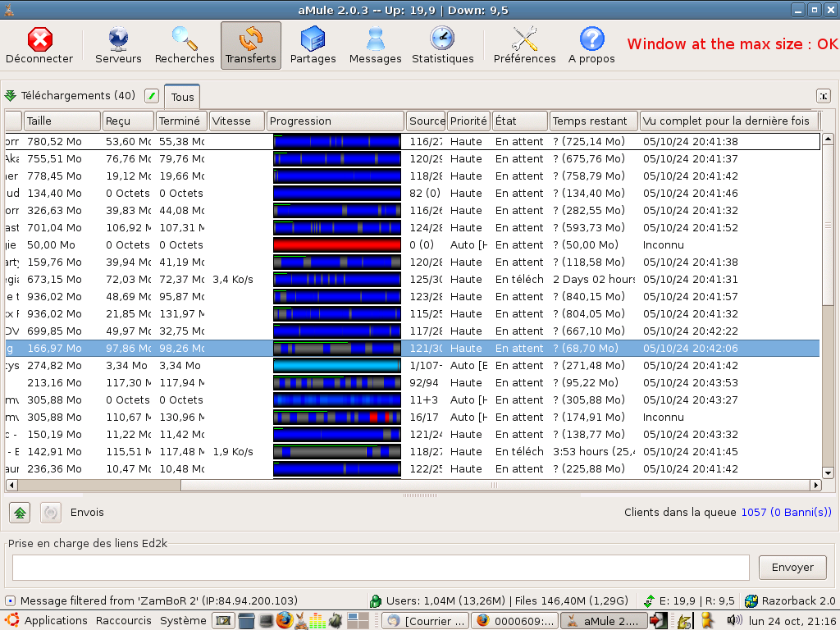The width and height of the screenshot is (840, 630).
Task: Sort downloads by the Taille column
Action: [62, 121]
